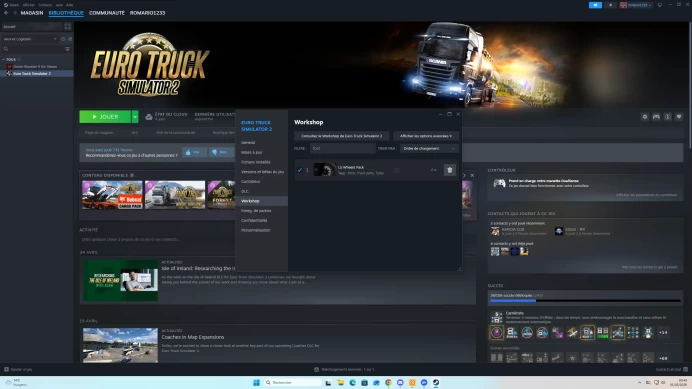This screenshot has width=692, height=389.
Task: Open the Steam announcements button at top
Action: point(595,5)
